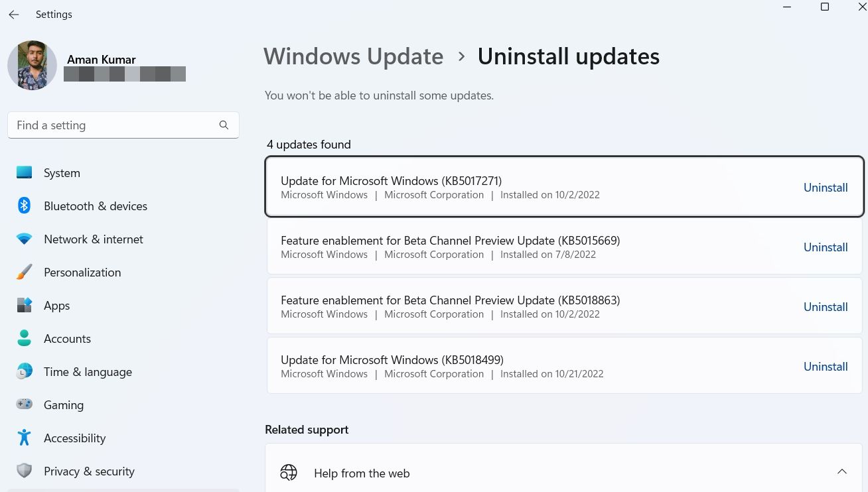Screen dimensions: 868x492
Task: Select the Personalization paintbrush icon
Action: (x=25, y=272)
